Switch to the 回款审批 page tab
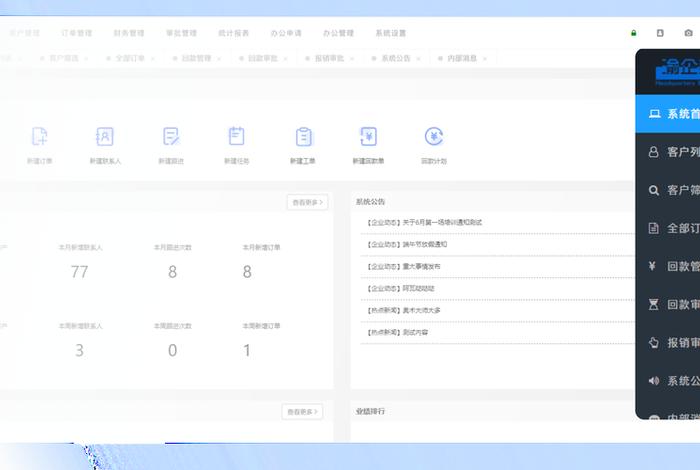700x470 pixels. tap(263, 58)
